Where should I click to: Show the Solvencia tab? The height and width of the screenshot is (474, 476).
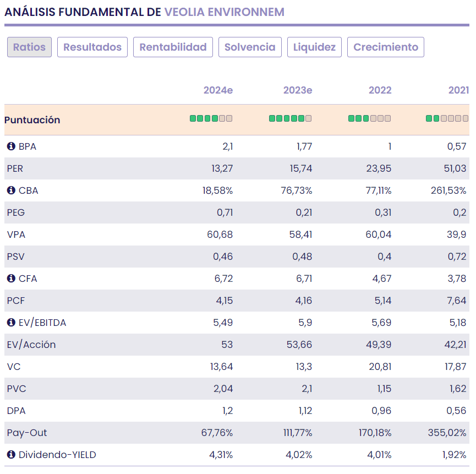pyautogui.click(x=250, y=47)
